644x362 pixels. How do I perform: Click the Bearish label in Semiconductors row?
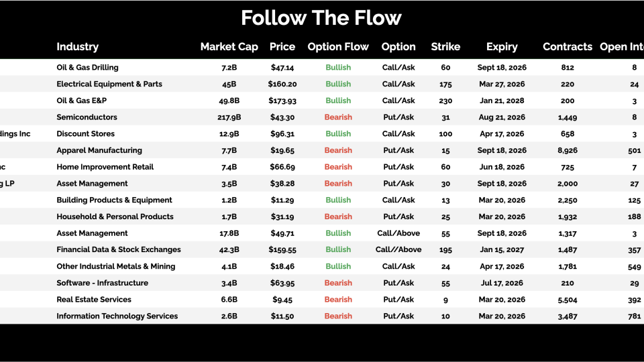[x=338, y=117]
